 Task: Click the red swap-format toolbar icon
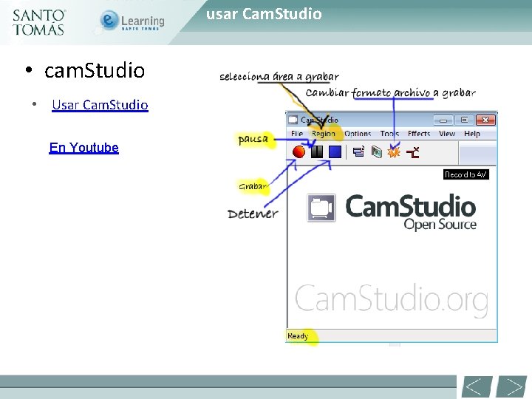click(413, 152)
